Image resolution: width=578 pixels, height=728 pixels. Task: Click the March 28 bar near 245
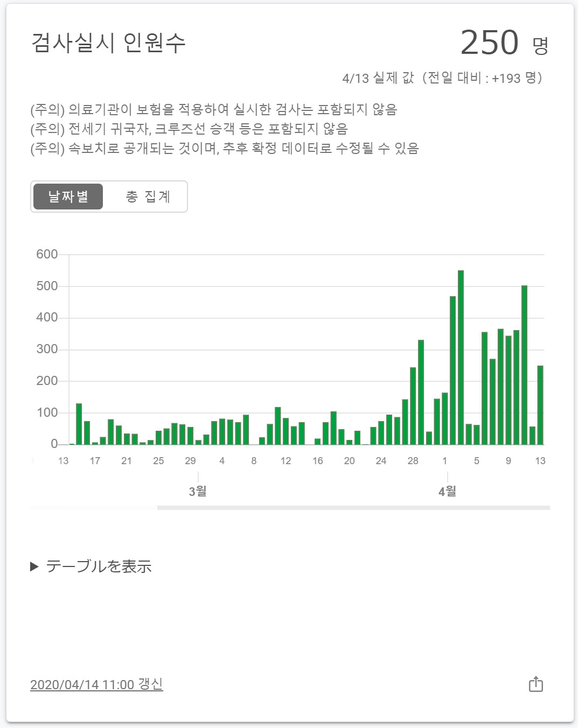pos(413,406)
